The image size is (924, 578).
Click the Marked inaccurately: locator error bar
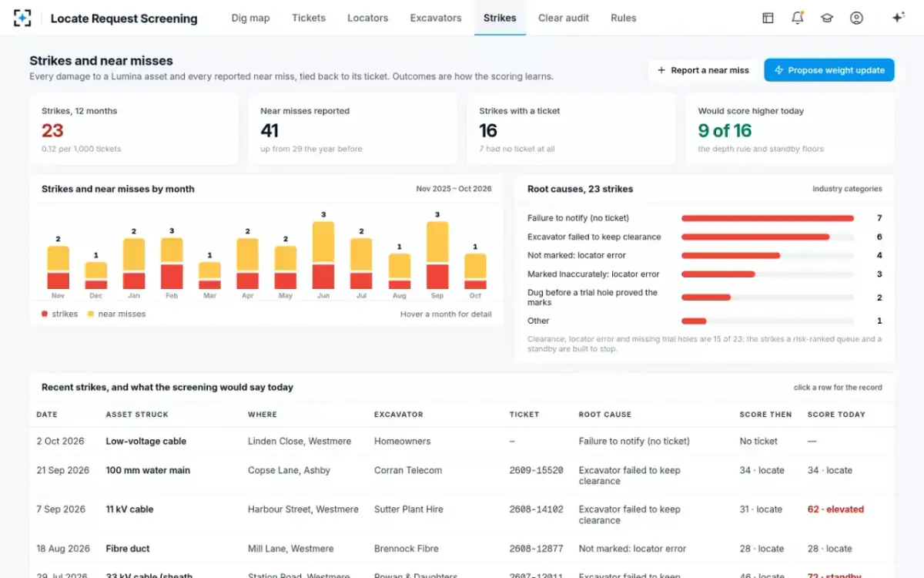(768, 274)
